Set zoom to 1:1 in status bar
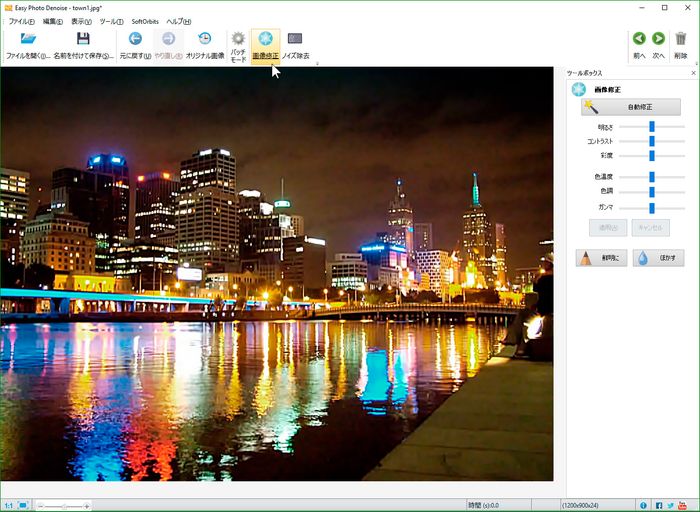 pyautogui.click(x=8, y=505)
